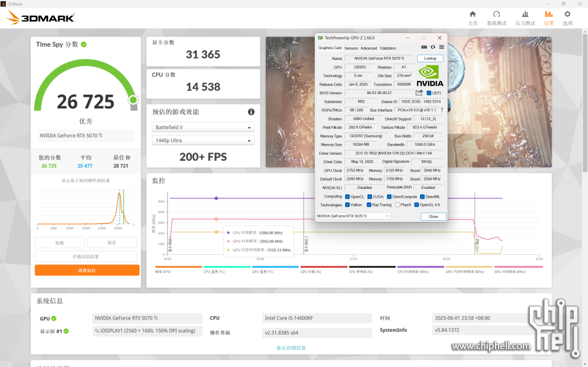Take GPU-Z screenshot with camera icon
The height and width of the screenshot is (367, 588).
point(424,47)
